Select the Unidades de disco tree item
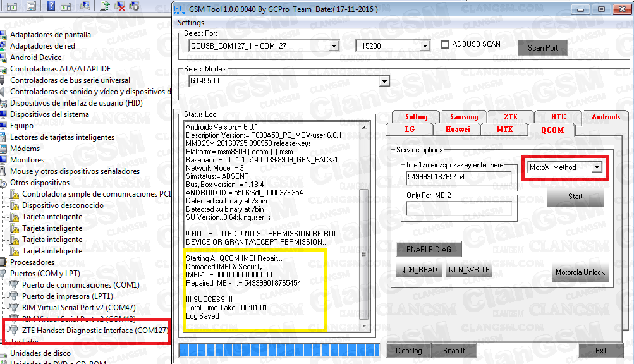634x364 pixels. [40, 353]
